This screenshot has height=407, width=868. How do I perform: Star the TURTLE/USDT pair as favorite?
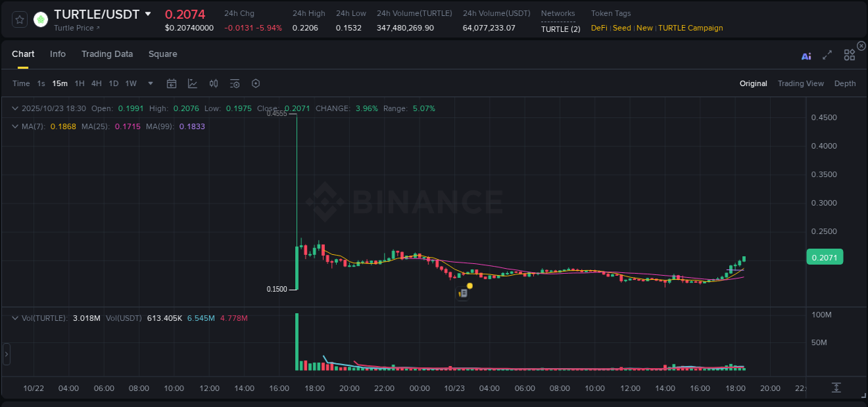tap(19, 19)
